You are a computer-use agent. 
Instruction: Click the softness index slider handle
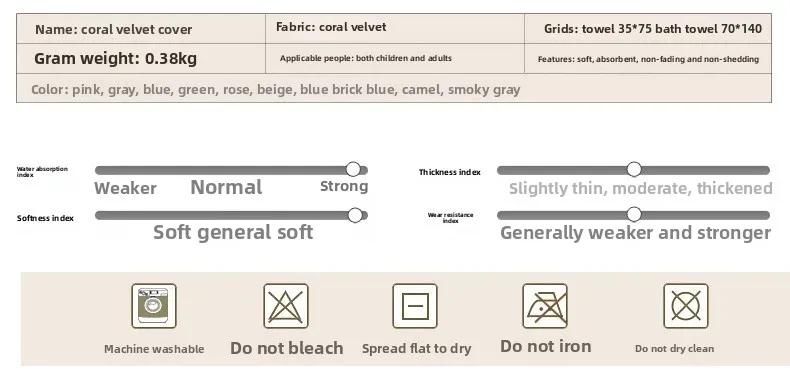pos(355,215)
